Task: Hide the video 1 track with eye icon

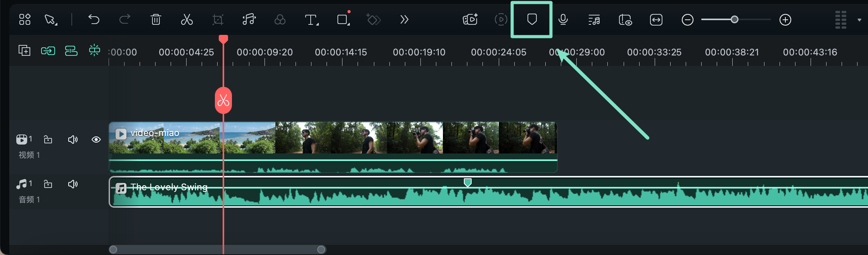Action: tap(96, 140)
